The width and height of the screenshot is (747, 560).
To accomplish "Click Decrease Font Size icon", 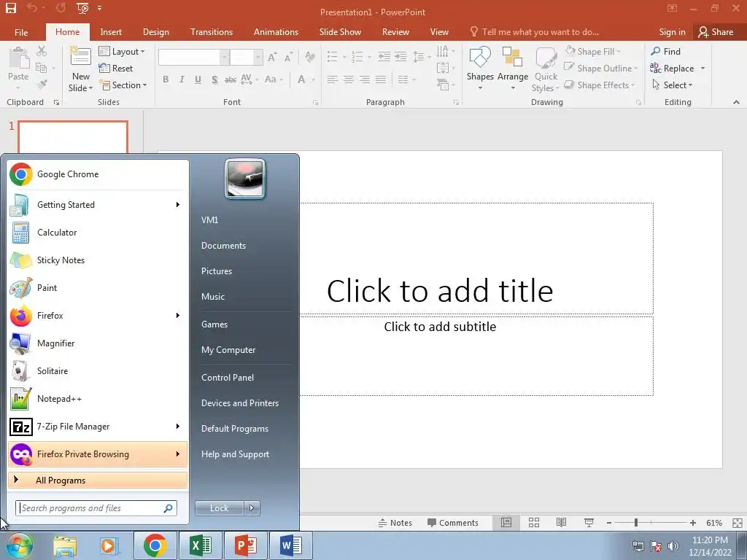I will coord(288,58).
